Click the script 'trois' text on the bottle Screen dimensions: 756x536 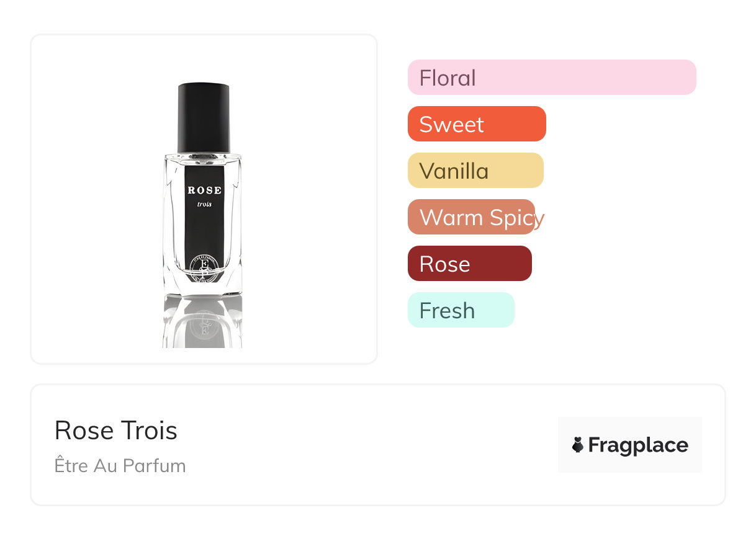coord(204,204)
